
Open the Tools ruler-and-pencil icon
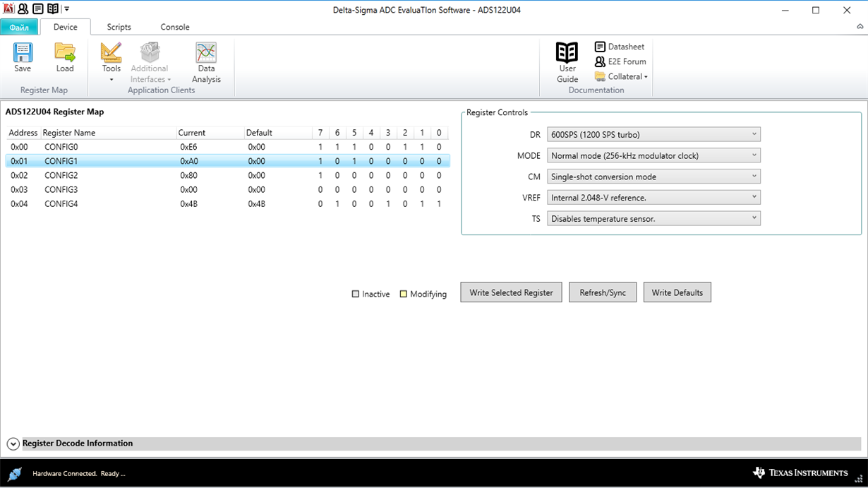(x=111, y=52)
